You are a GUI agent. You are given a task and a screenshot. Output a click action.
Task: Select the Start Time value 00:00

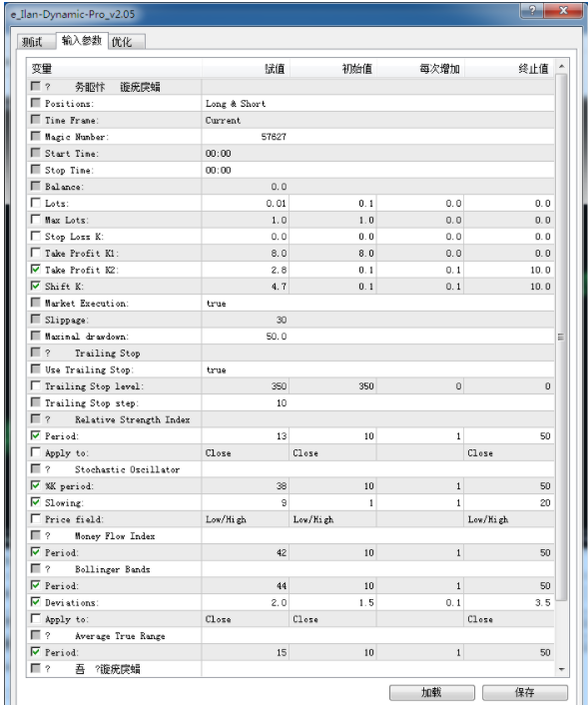pos(218,154)
